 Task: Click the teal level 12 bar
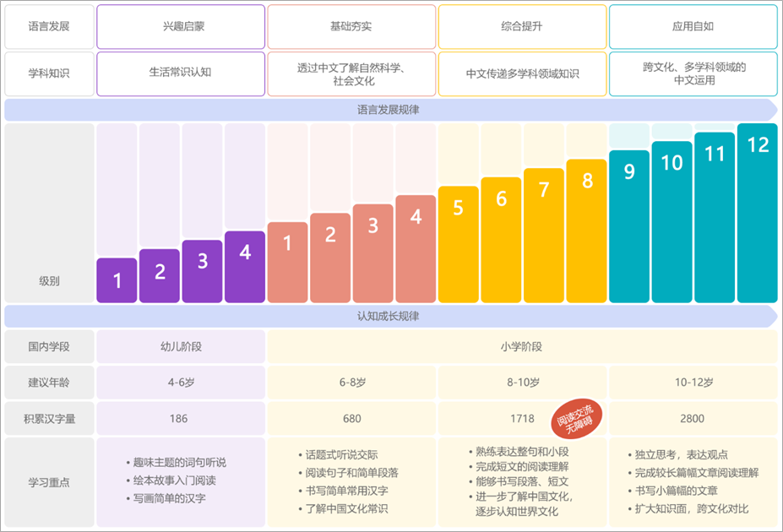757,213
